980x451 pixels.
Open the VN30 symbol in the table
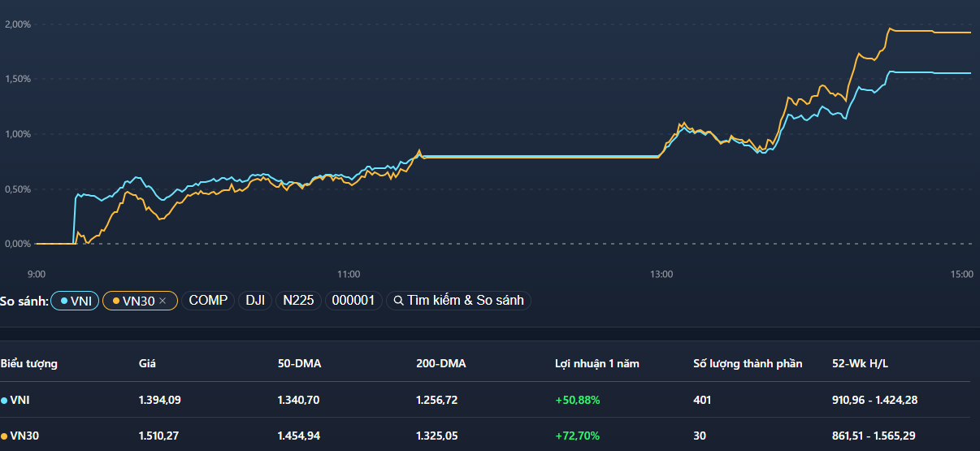24,436
